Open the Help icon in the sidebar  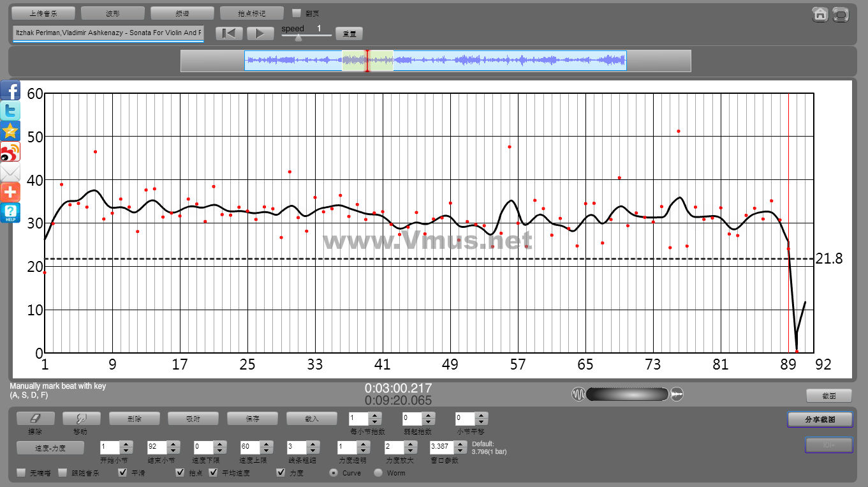[x=10, y=213]
